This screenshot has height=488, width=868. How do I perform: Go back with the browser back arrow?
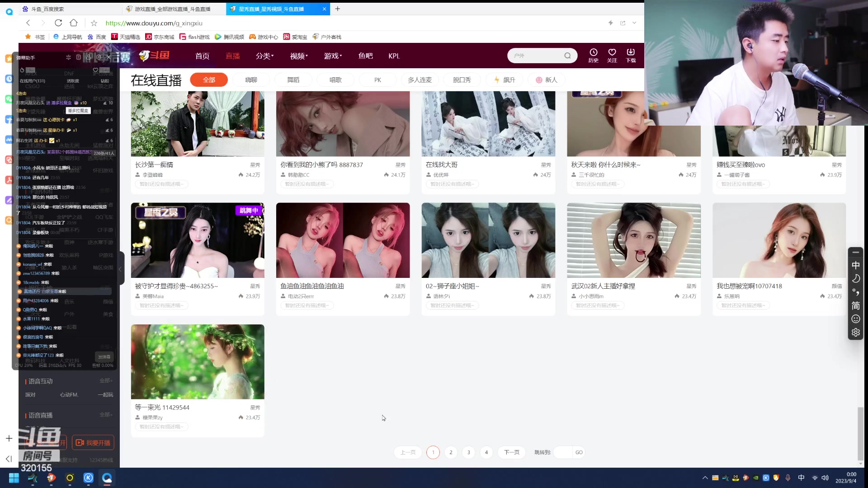click(28, 23)
